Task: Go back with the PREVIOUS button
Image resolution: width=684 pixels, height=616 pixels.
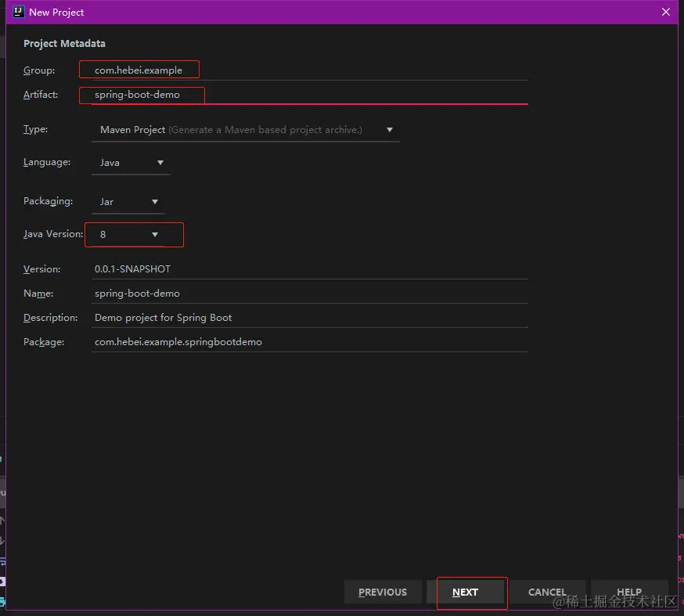Action: pos(383,592)
